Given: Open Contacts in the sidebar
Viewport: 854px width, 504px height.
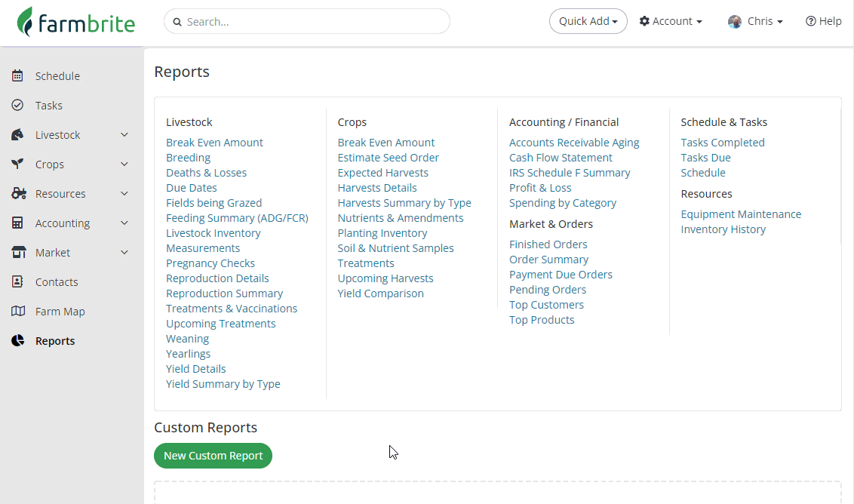Looking at the screenshot, I should click(57, 282).
